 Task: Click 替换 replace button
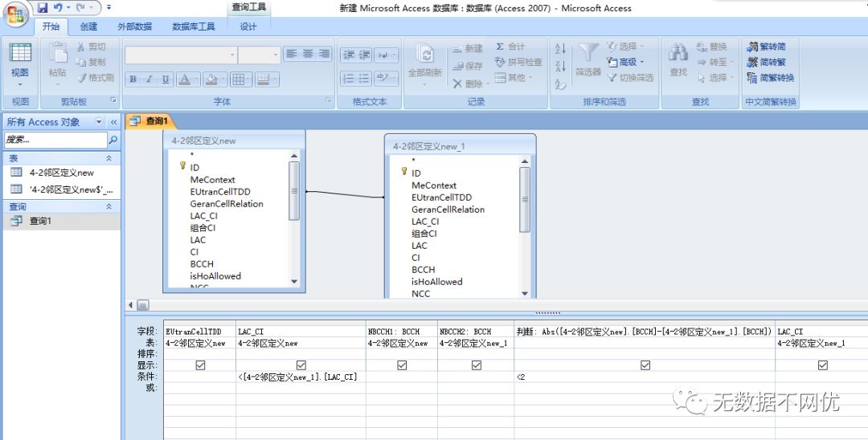[x=712, y=47]
